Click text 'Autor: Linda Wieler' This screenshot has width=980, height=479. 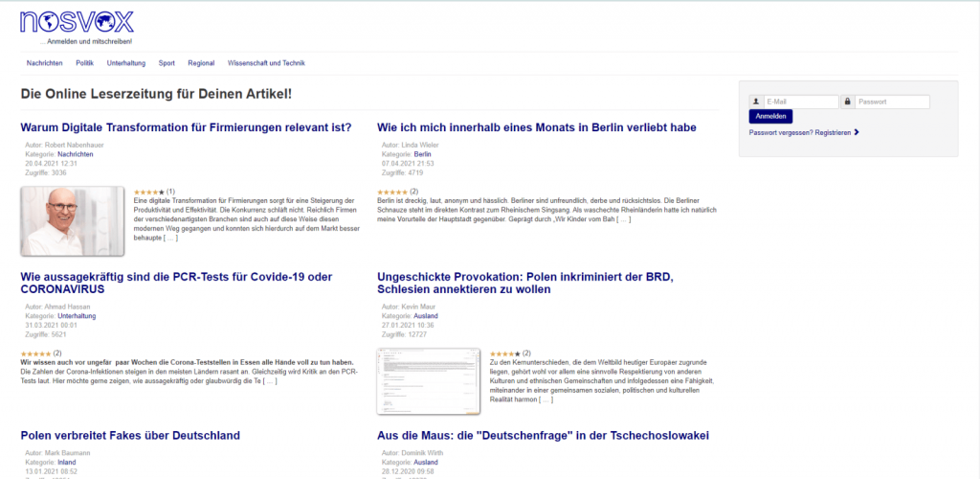coord(410,145)
